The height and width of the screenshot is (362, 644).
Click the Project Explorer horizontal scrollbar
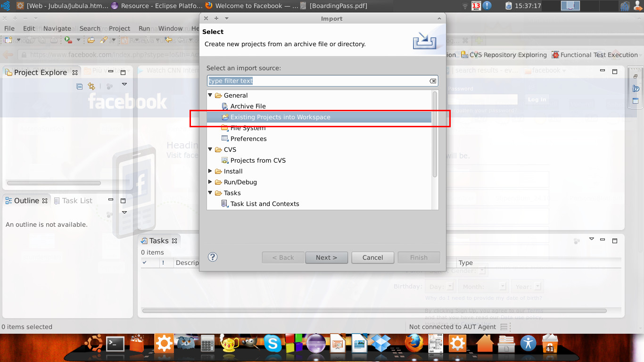pyautogui.click(x=54, y=183)
